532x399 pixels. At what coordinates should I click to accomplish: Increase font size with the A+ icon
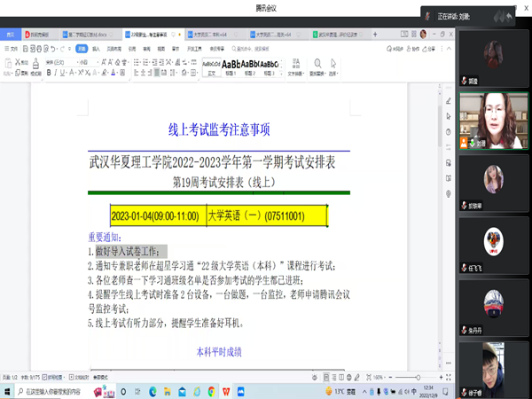point(104,62)
